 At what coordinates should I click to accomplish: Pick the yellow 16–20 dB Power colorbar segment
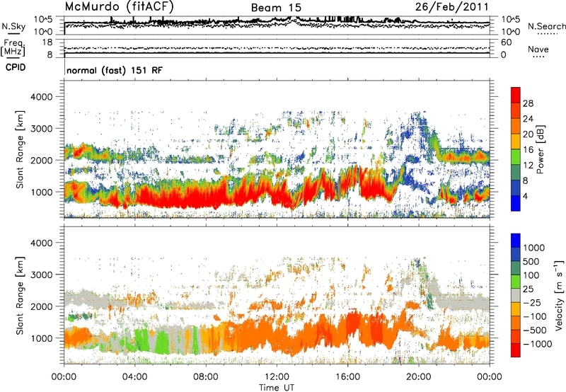[x=516, y=142]
